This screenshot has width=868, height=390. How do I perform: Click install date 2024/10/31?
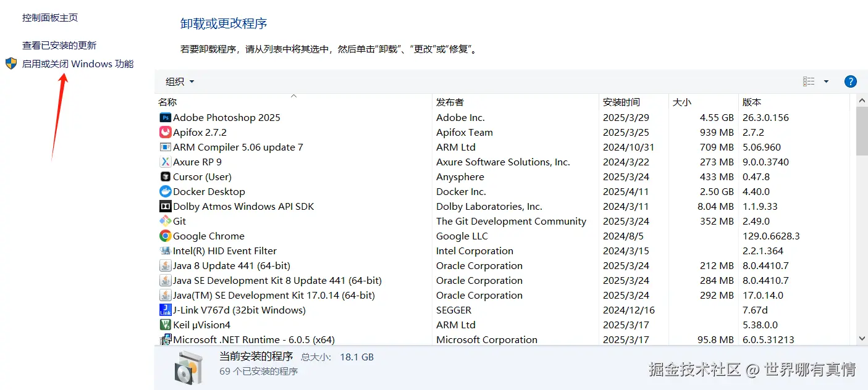(628, 147)
